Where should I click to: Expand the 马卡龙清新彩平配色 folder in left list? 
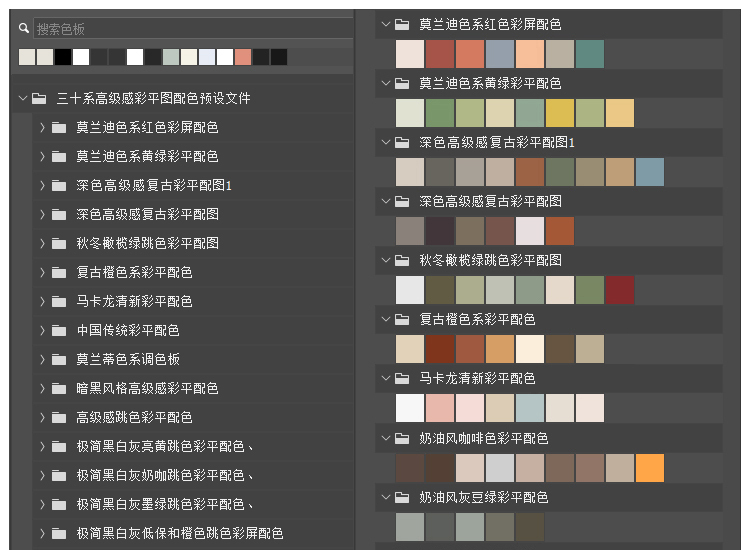[x=42, y=301]
